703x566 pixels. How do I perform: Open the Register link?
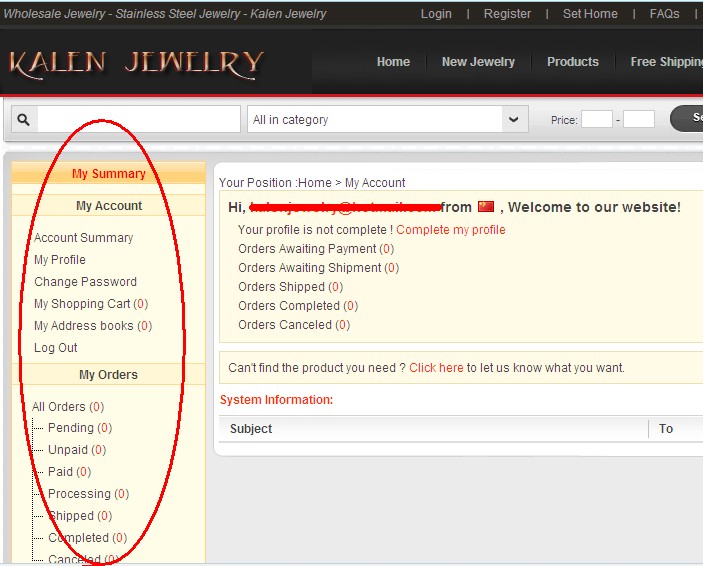507,14
